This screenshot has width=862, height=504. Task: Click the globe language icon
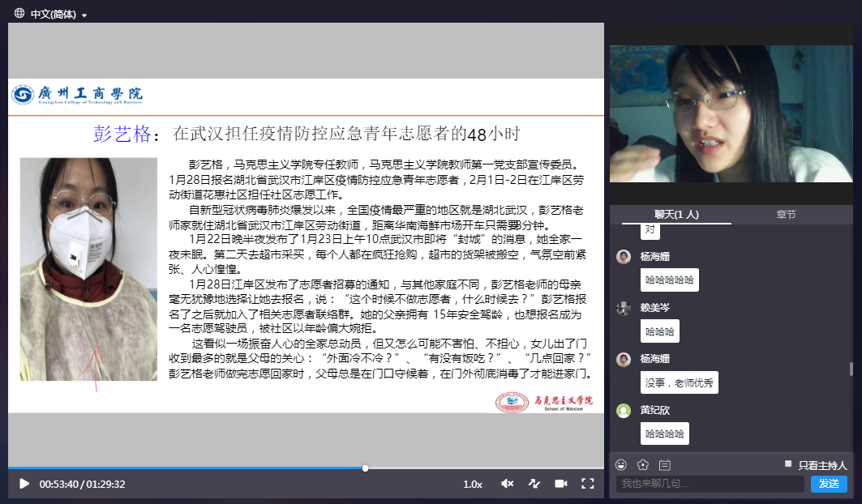pyautogui.click(x=19, y=14)
